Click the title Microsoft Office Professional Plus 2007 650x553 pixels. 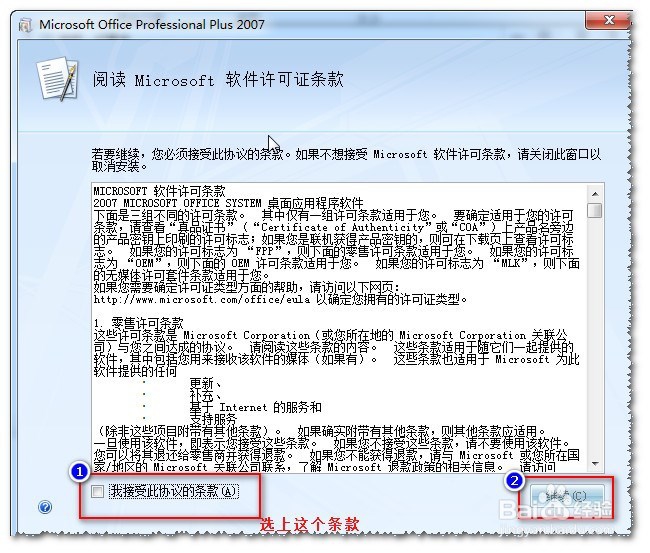152,24
